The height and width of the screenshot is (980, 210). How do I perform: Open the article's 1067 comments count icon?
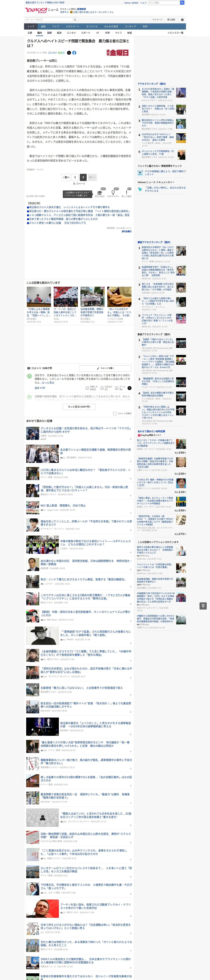[53, 53]
